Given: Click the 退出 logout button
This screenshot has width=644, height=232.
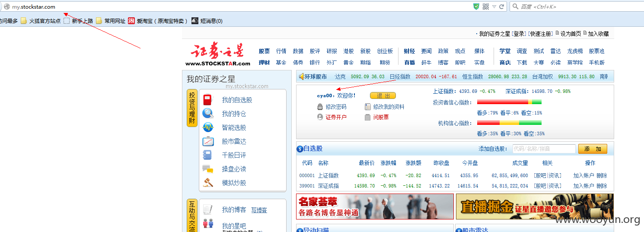Looking at the screenshot, I should (x=383, y=95).
